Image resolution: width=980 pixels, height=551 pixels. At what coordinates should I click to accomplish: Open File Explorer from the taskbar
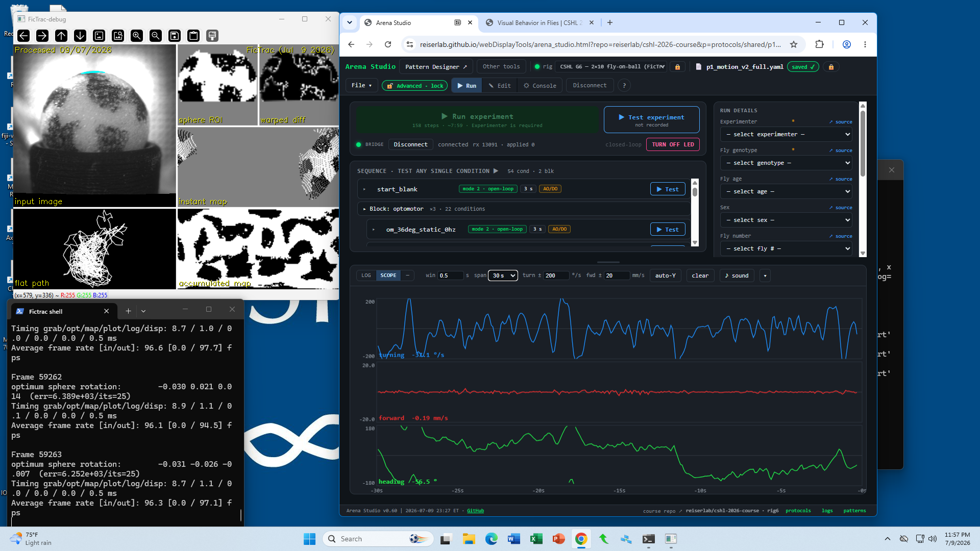tap(469, 539)
